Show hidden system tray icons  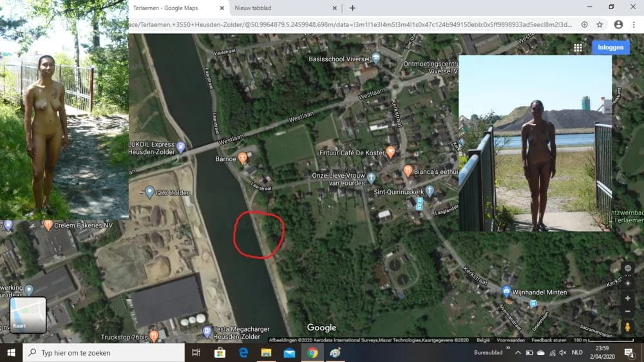coord(518,352)
